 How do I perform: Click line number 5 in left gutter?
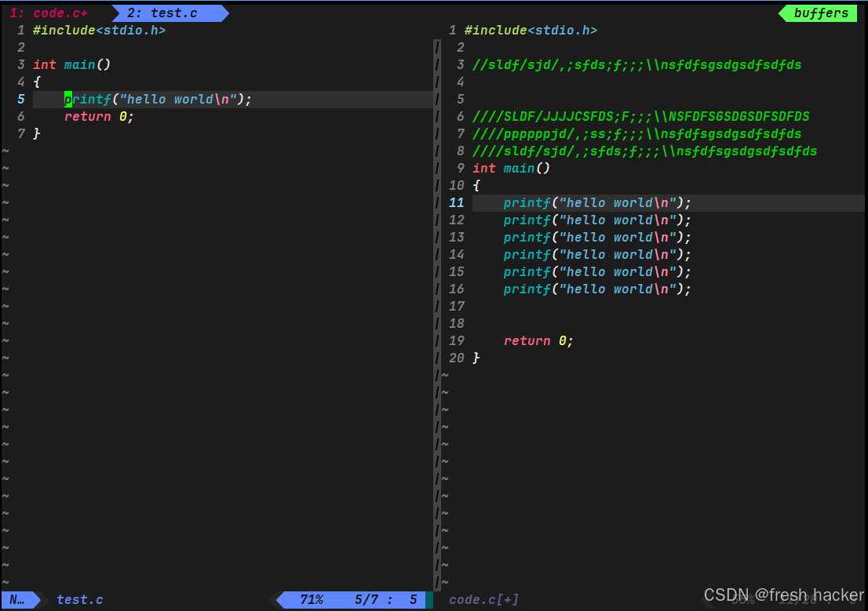pos(21,100)
